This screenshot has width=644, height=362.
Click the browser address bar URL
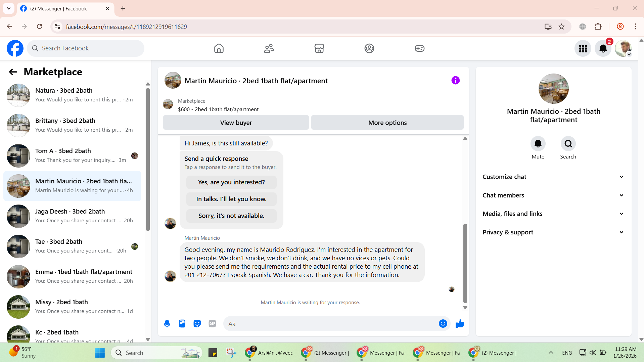pyautogui.click(x=126, y=27)
